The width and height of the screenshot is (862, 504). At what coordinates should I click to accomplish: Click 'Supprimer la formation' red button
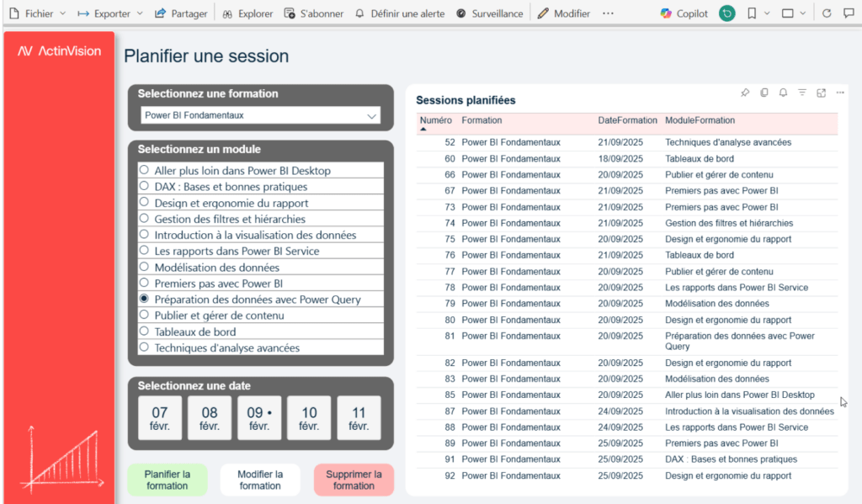click(354, 480)
